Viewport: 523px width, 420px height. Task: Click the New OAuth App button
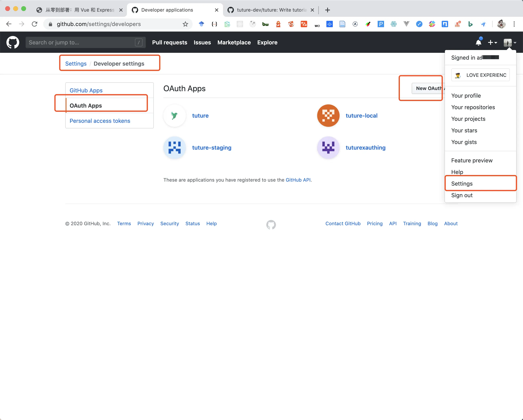[428, 88]
